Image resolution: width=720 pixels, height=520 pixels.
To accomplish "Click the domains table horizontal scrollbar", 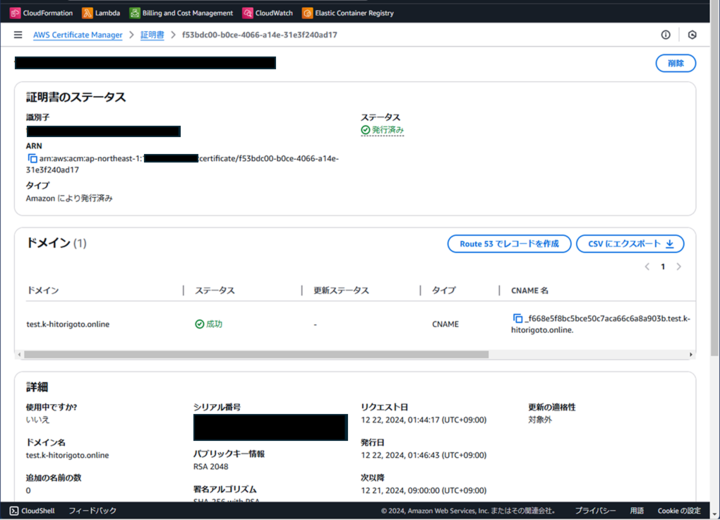I will click(x=256, y=355).
